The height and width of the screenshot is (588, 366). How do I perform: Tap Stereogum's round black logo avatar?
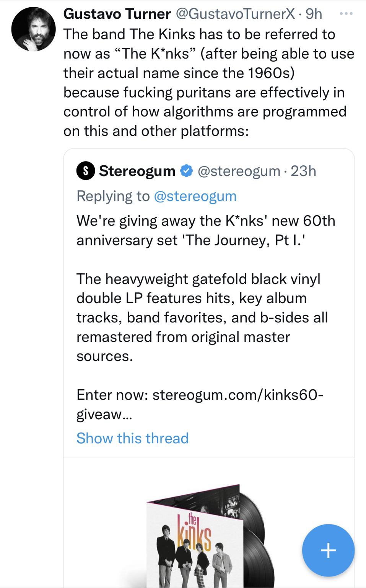coord(86,171)
